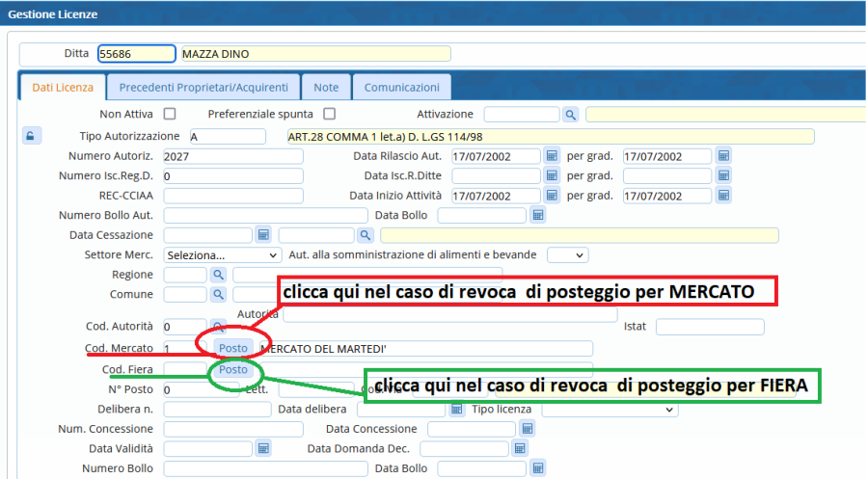Open calendar for Data Rilascio Aut.

tap(552, 156)
